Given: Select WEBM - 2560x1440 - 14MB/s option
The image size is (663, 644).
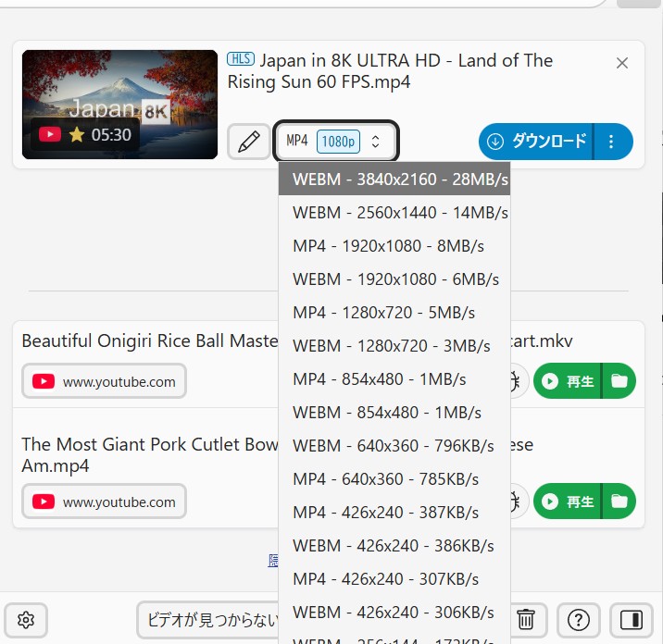Looking at the screenshot, I should point(394,212).
